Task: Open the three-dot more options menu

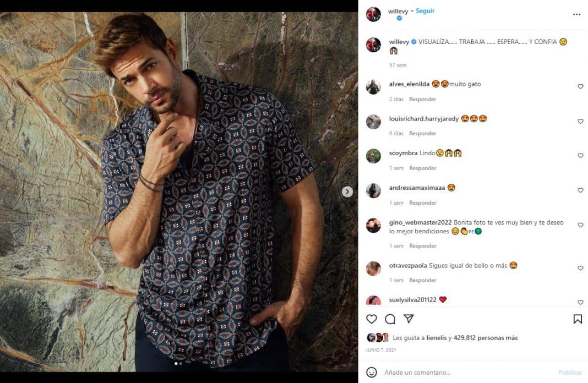Action: pos(577,14)
